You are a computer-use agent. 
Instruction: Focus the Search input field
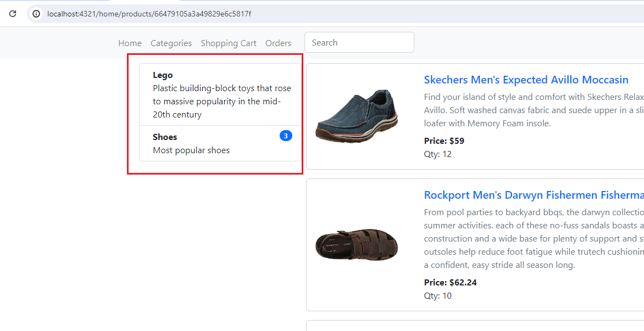click(x=359, y=42)
